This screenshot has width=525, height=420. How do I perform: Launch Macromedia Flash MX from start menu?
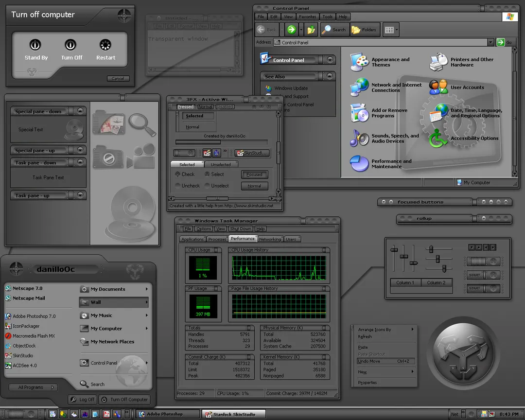30,336
